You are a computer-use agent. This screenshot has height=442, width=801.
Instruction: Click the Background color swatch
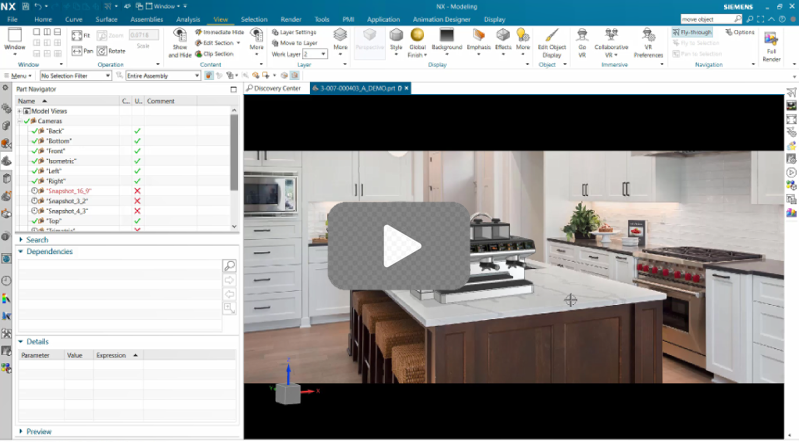pyautogui.click(x=447, y=35)
